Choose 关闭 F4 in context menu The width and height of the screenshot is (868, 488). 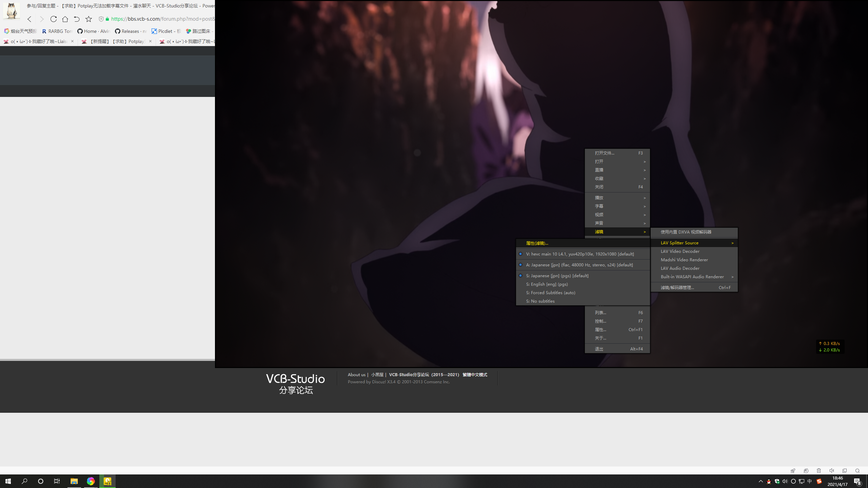(x=617, y=187)
